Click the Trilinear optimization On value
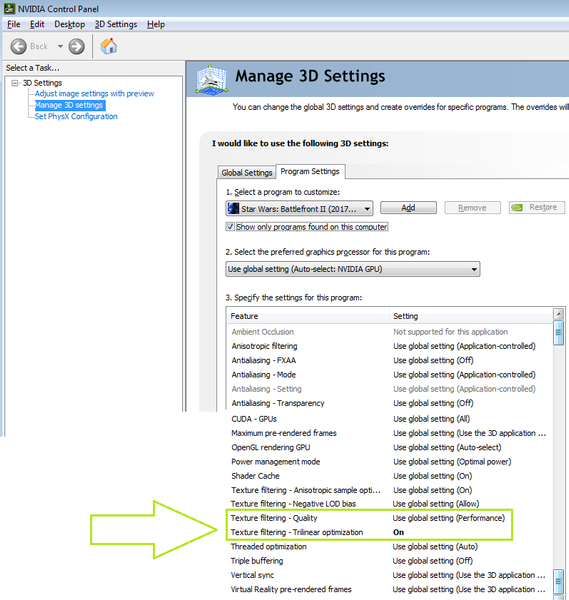Screen dimensions: 569x600 [398, 532]
